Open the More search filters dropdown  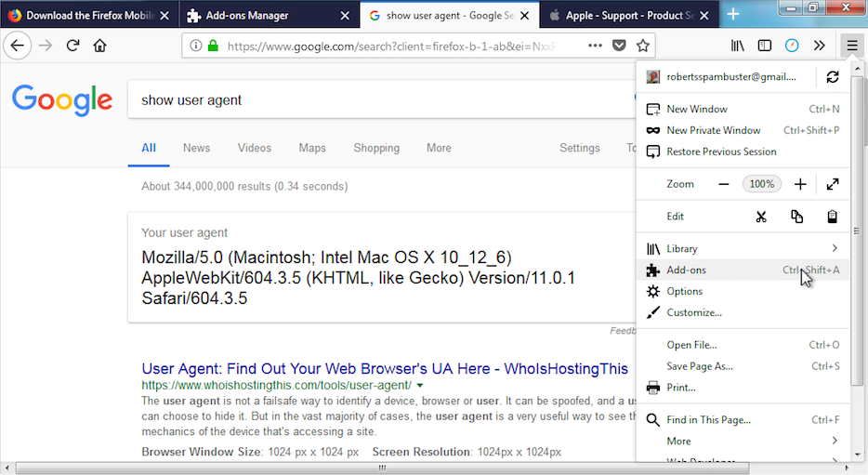[439, 148]
